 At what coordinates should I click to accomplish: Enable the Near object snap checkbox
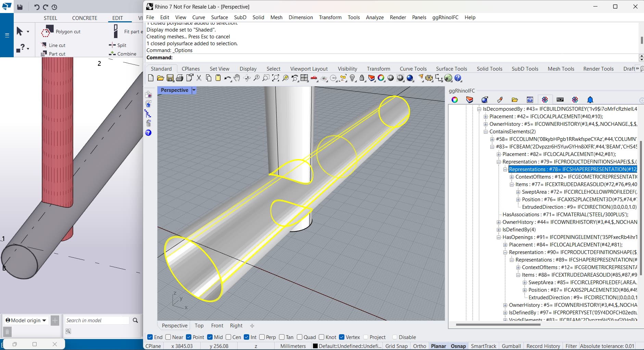[x=168, y=337]
